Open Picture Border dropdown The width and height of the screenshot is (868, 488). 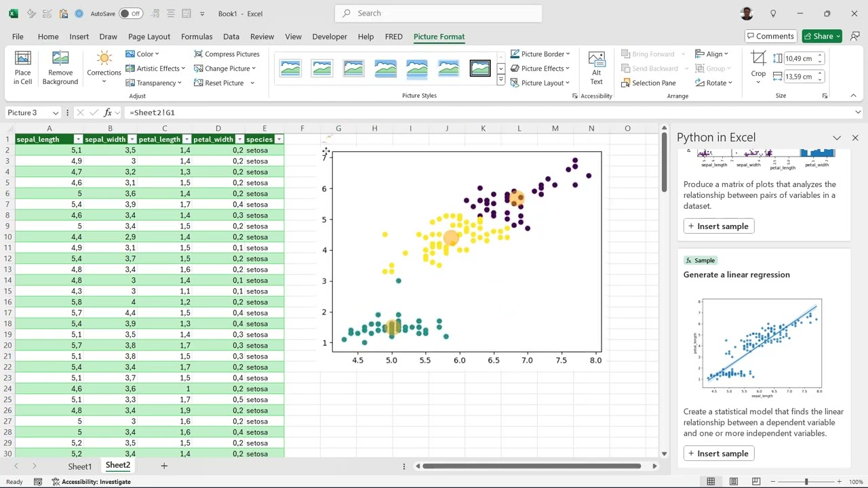540,54
